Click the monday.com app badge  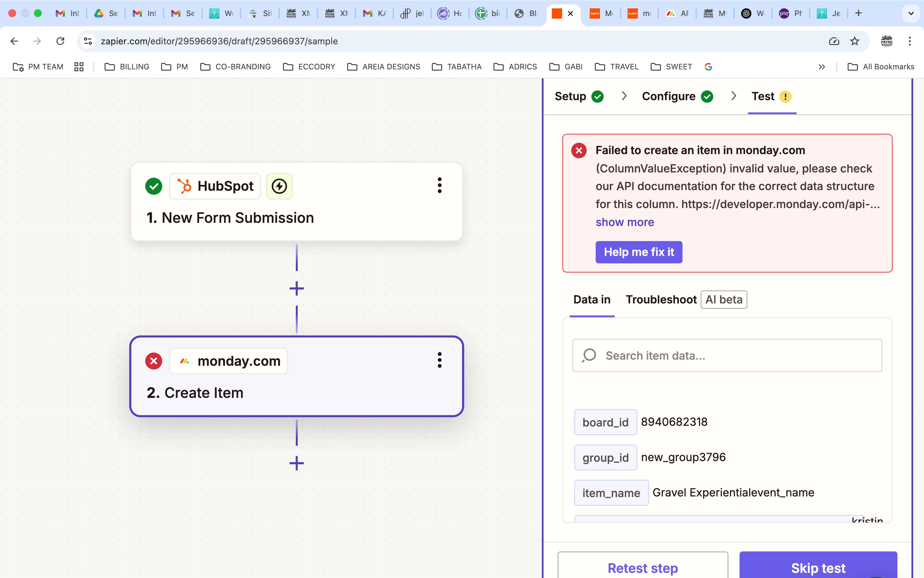(228, 361)
